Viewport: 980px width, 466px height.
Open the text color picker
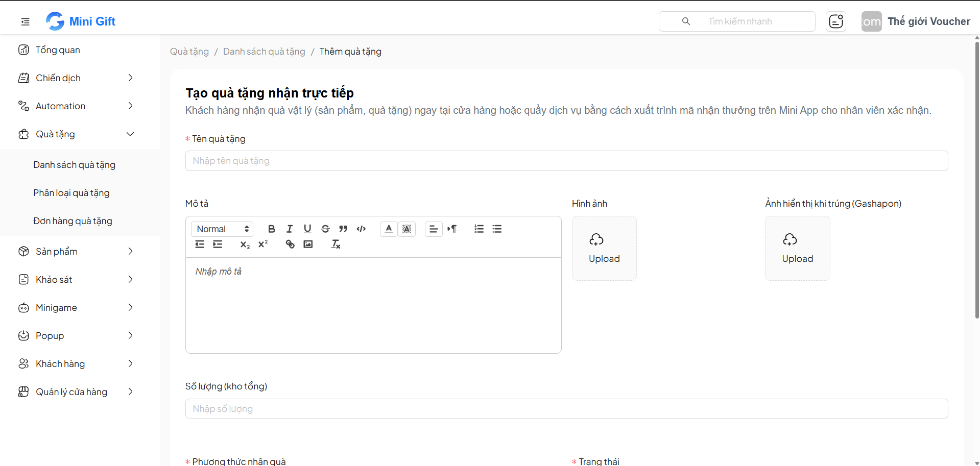pyautogui.click(x=389, y=229)
